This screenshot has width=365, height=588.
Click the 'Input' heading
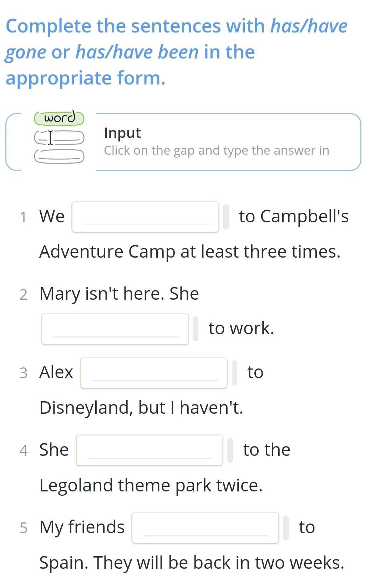(122, 133)
